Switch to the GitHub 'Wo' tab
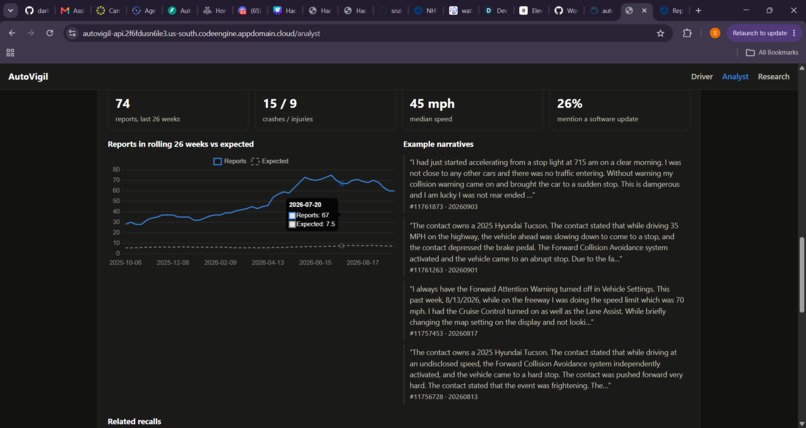This screenshot has width=806, height=428. (566, 10)
